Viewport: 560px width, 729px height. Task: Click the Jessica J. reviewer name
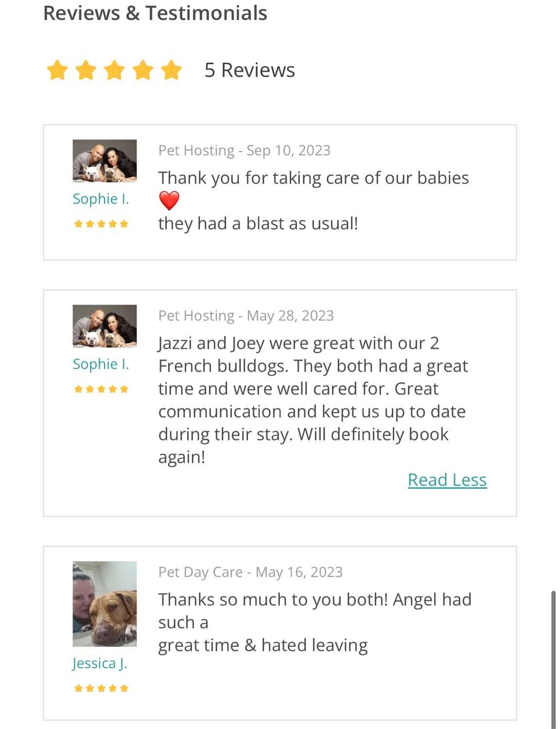coord(100,663)
